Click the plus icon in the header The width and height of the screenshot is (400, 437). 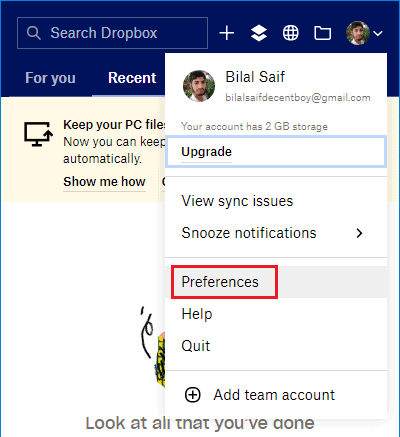[x=227, y=33]
